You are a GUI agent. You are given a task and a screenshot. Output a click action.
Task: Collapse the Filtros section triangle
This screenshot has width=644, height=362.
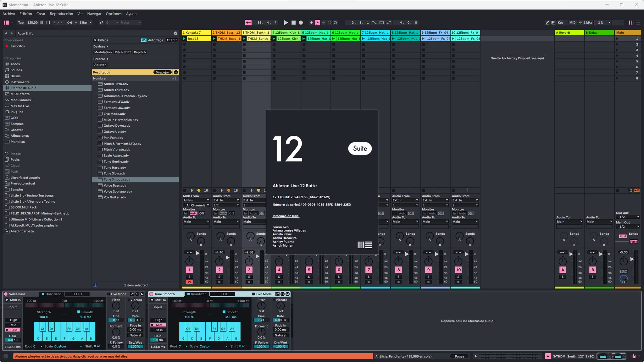click(x=95, y=40)
